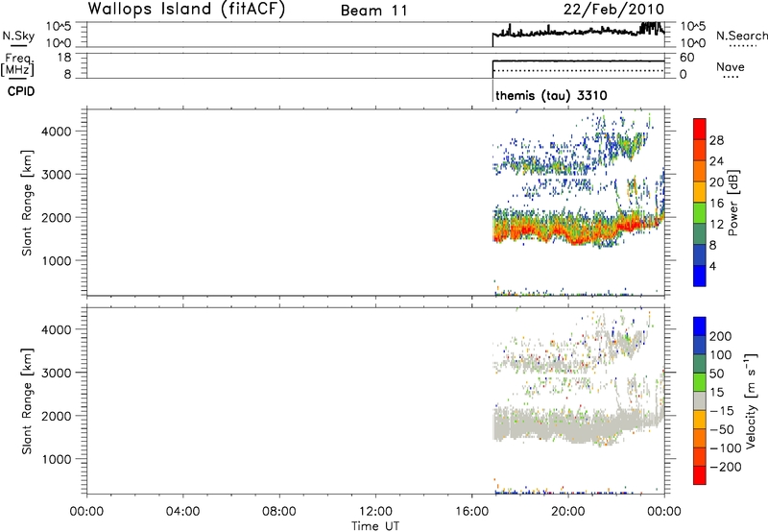Viewport: 768px width, 532px height.
Task: Click the 'Power [dB]' colorbar label
Action: coord(732,203)
